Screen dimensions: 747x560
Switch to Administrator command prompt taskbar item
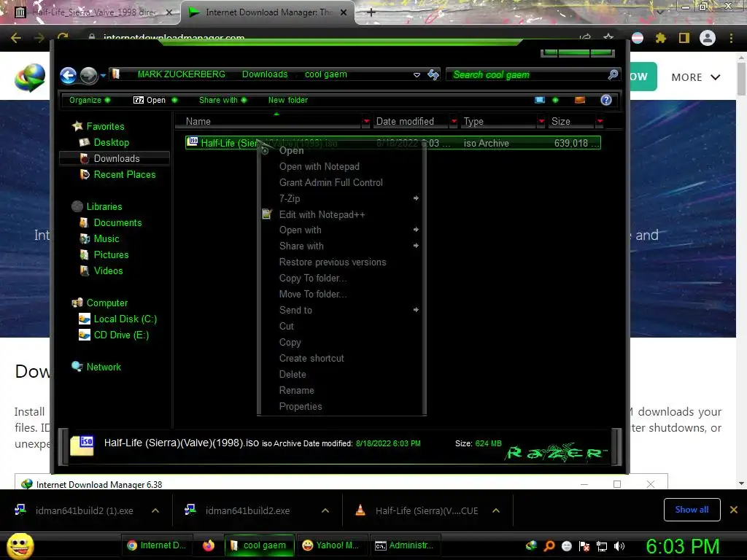click(404, 545)
